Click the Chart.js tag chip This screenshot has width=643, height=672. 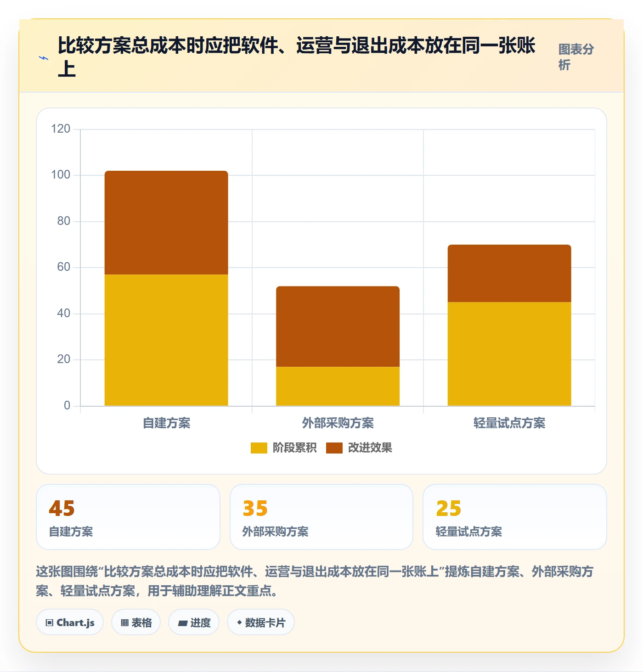pyautogui.click(x=70, y=622)
